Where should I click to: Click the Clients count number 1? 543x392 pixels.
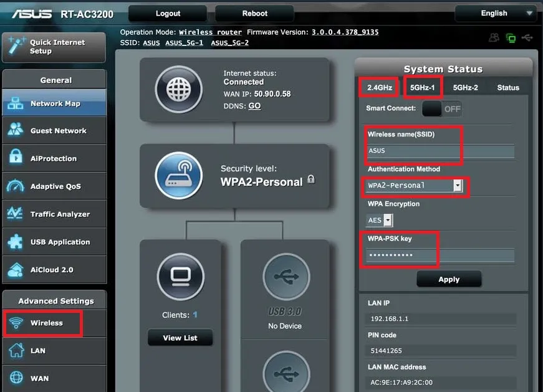tap(195, 315)
